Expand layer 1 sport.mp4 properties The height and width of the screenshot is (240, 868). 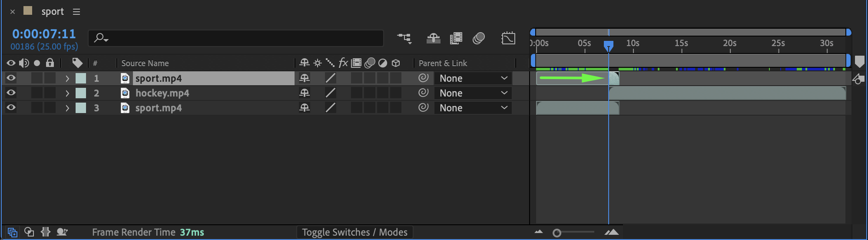67,78
